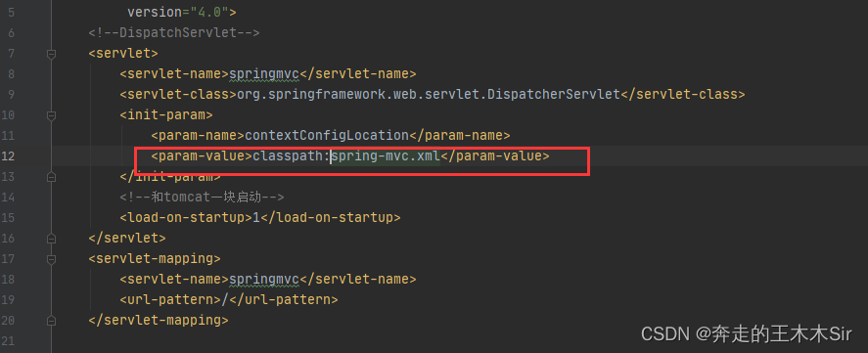Click line number 11 in gutter
The width and height of the screenshot is (868, 353).
8,136
